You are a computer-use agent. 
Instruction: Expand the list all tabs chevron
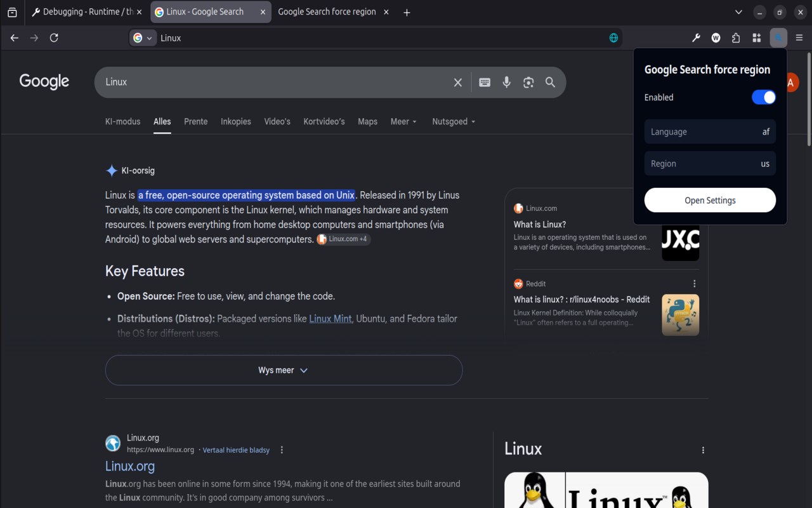click(738, 12)
